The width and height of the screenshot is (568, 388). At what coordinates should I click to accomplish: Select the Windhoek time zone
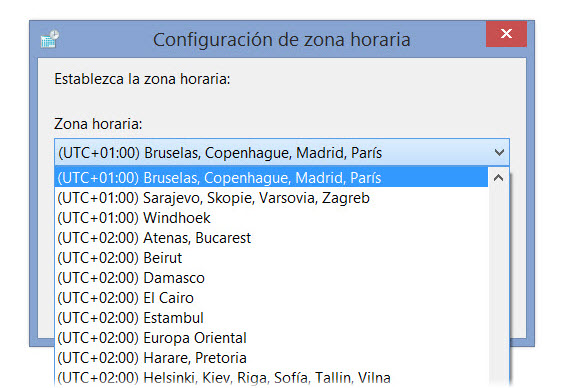(x=271, y=218)
